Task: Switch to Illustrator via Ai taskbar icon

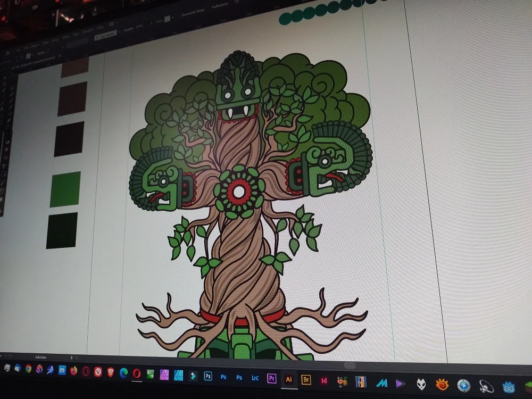Action: pos(289,379)
